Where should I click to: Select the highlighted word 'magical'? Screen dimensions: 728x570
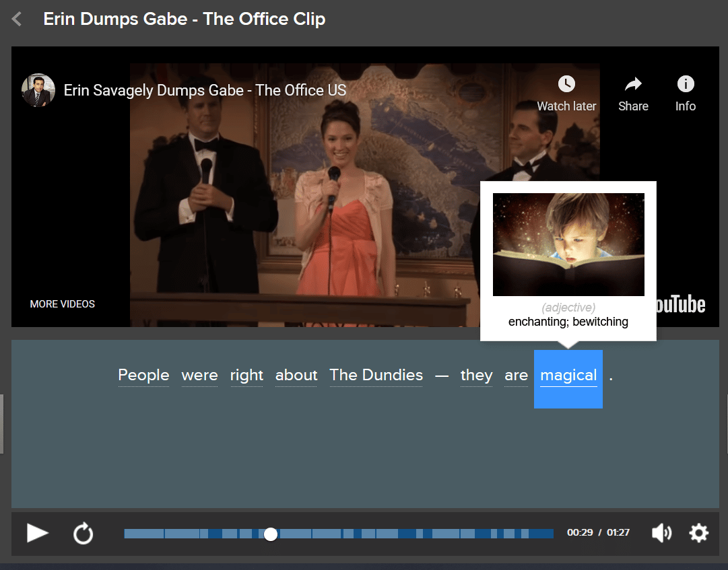(x=568, y=376)
